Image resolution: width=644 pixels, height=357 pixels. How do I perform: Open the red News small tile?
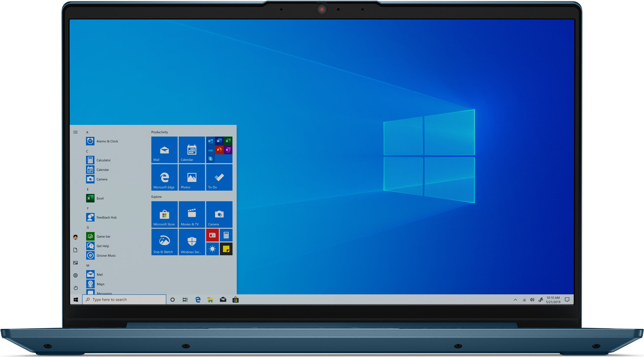pyautogui.click(x=212, y=235)
